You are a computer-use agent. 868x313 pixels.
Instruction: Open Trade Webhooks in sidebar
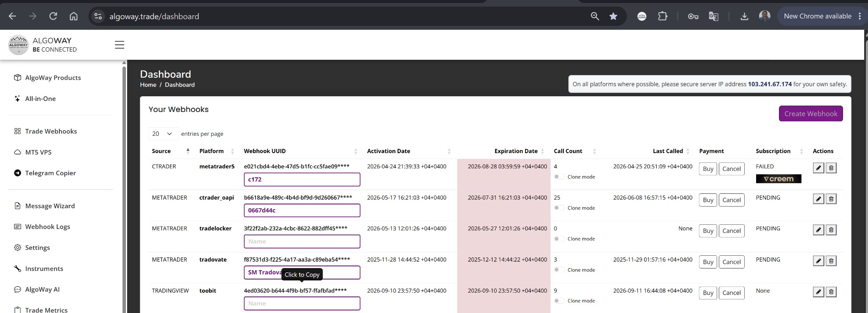[x=51, y=131]
